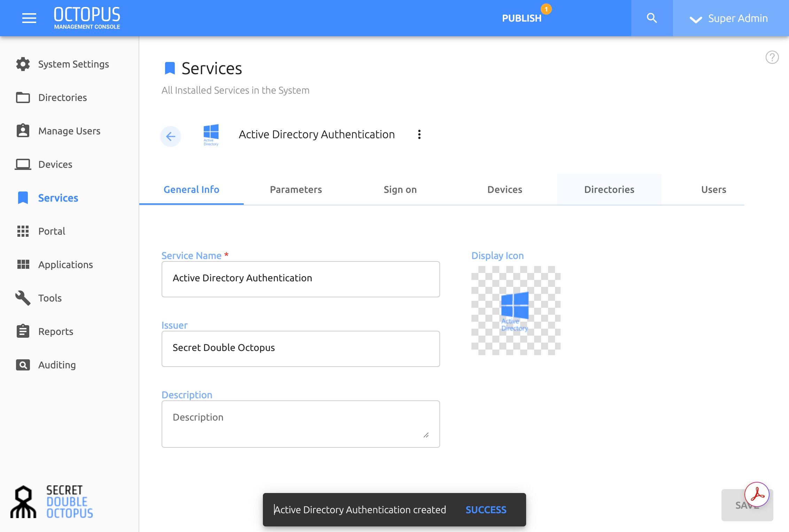Open the help question mark icon
Screen dimensions: 789x532
click(772, 57)
